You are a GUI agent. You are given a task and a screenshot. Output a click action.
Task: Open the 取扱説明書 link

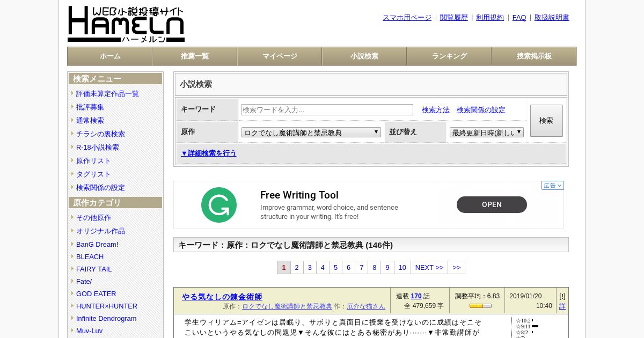(x=552, y=17)
